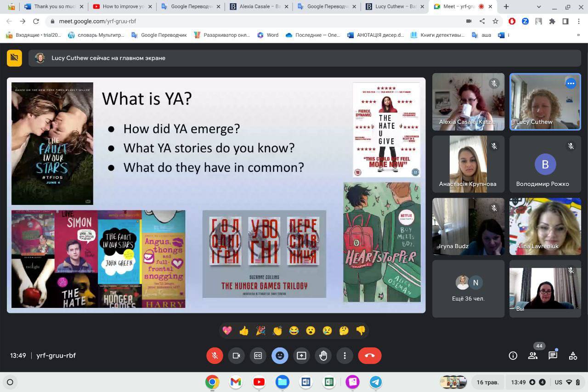Toggle the camera button in Meet
Viewport: 588px width, 392px height.
point(237,356)
